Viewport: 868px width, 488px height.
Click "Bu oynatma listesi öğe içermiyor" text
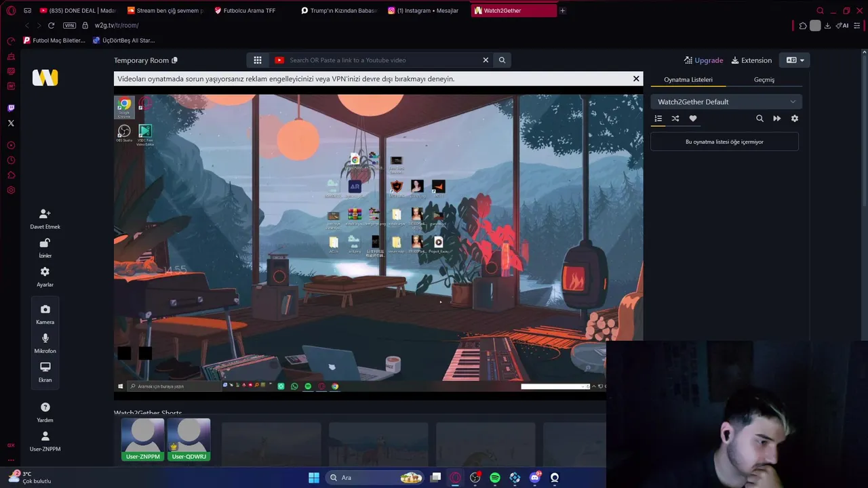[x=724, y=142]
